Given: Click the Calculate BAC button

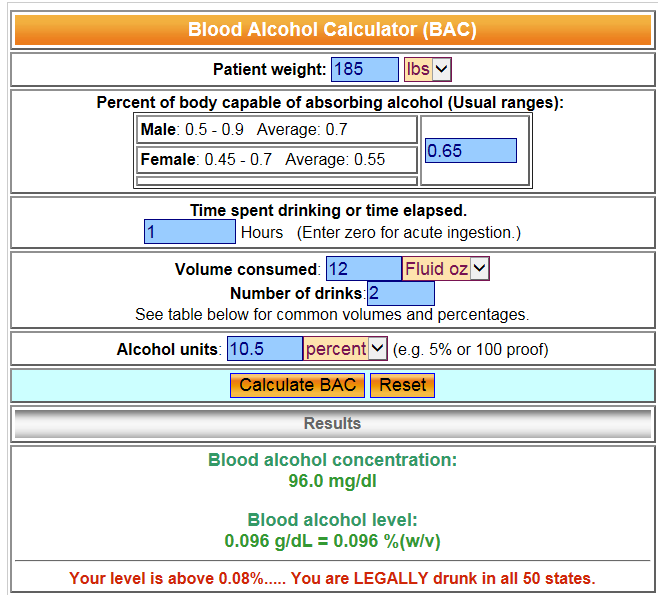Looking at the screenshot, I should 297,385.
